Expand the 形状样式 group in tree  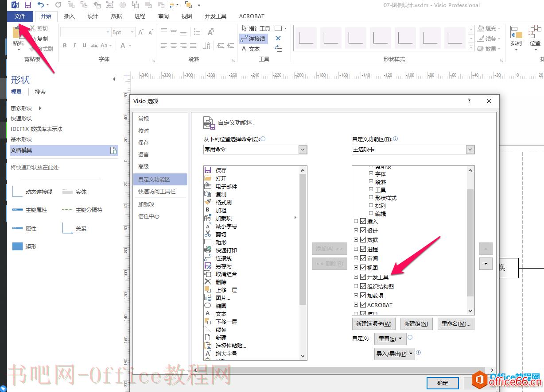click(x=371, y=198)
